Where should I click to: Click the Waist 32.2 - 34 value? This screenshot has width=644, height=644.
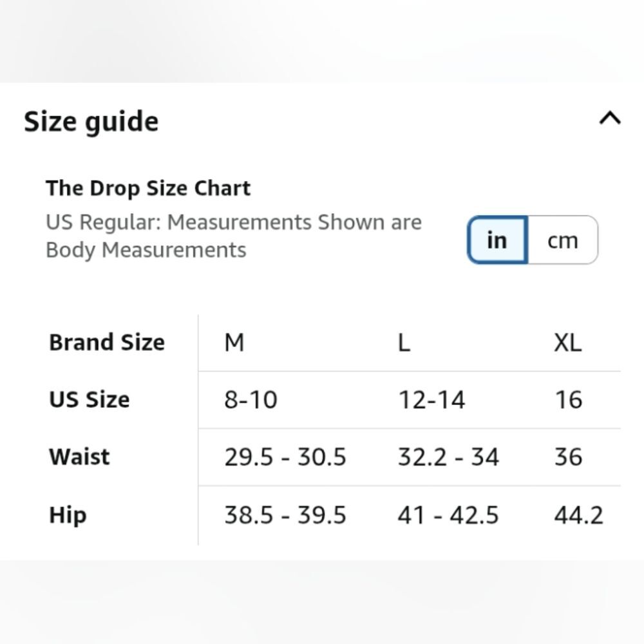448,457
